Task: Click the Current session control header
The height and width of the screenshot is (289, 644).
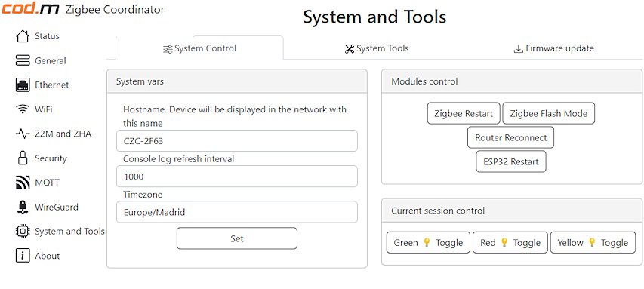Action: [512, 211]
